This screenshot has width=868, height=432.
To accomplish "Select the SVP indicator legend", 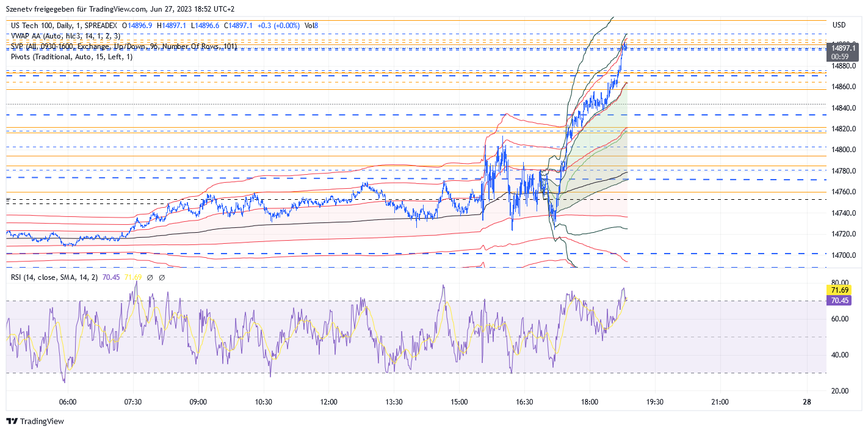I will (x=122, y=47).
